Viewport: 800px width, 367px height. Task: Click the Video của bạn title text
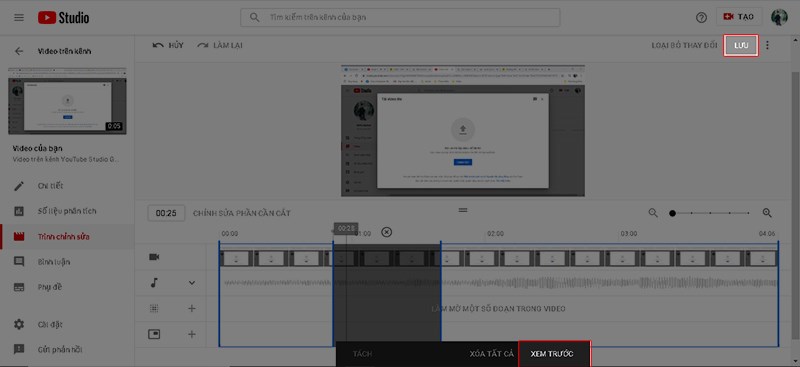pyautogui.click(x=37, y=149)
